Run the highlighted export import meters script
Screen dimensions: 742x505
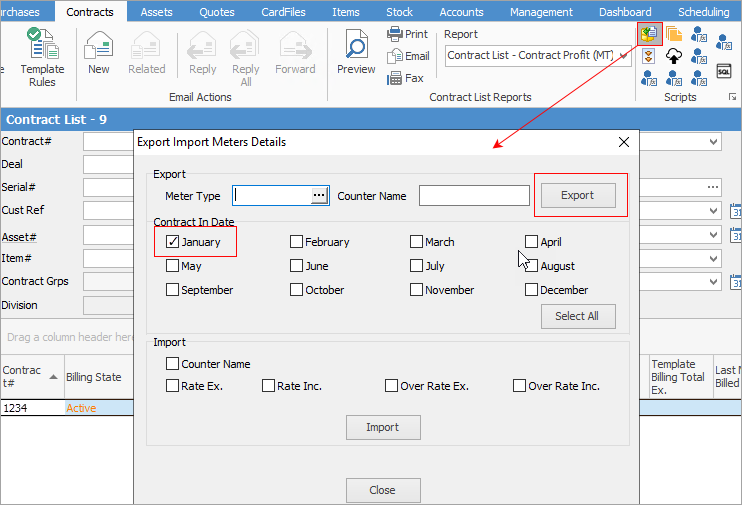tap(649, 33)
